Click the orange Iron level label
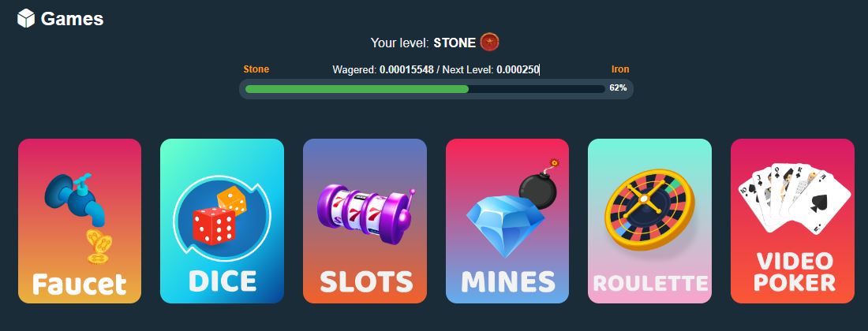868x331 pixels. (620, 69)
